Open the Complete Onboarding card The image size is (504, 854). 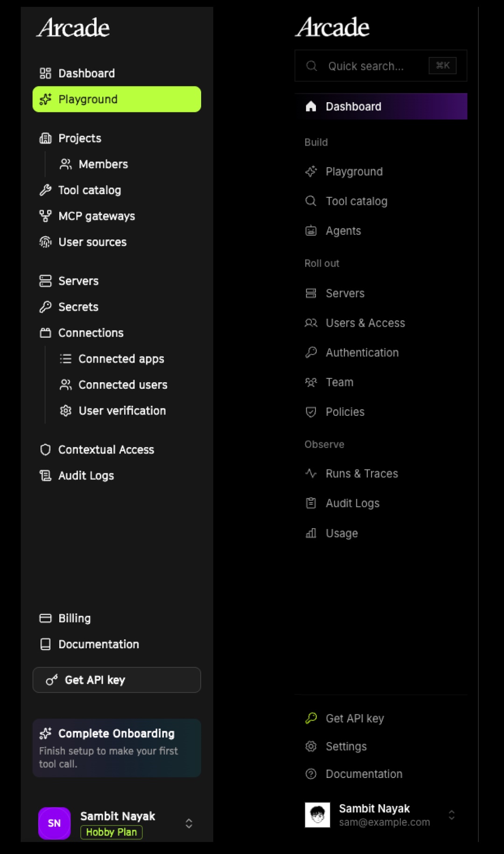pyautogui.click(x=117, y=748)
